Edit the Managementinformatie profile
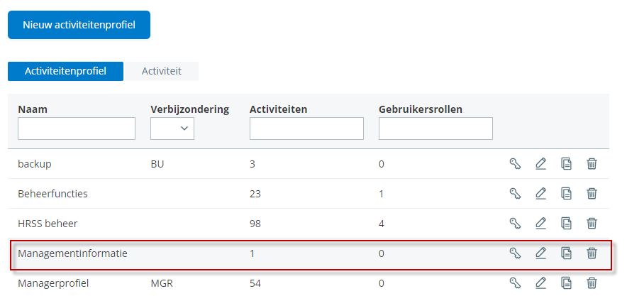This screenshot has height=296, width=644. (540, 253)
